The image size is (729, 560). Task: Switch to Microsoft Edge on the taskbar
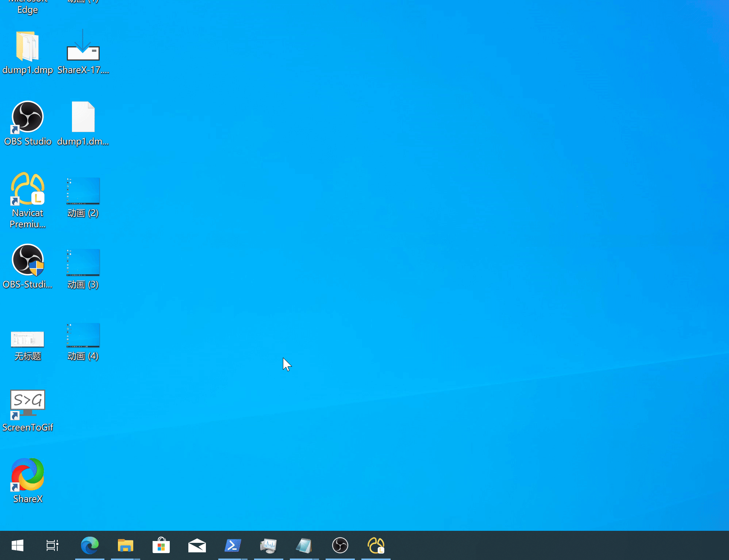[90, 545]
